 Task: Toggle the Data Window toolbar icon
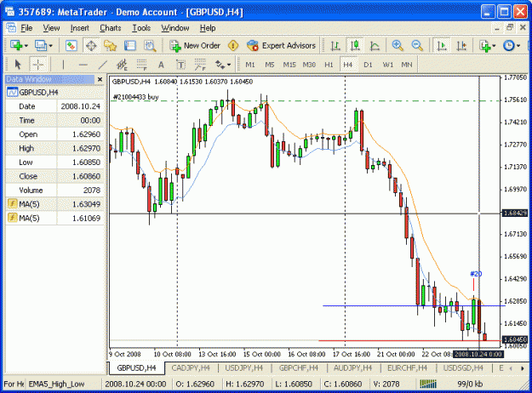[x=91, y=45]
